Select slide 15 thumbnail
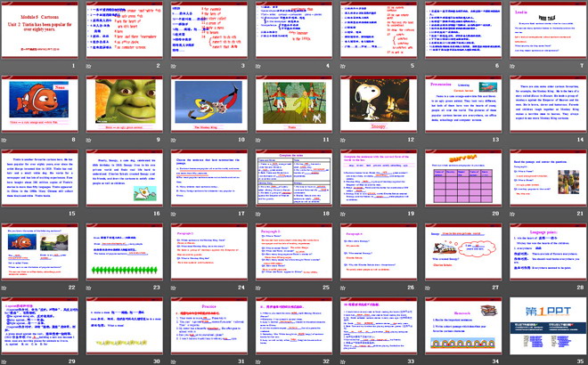Viewport: 588px width, 365px height. pyautogui.click(x=40, y=178)
